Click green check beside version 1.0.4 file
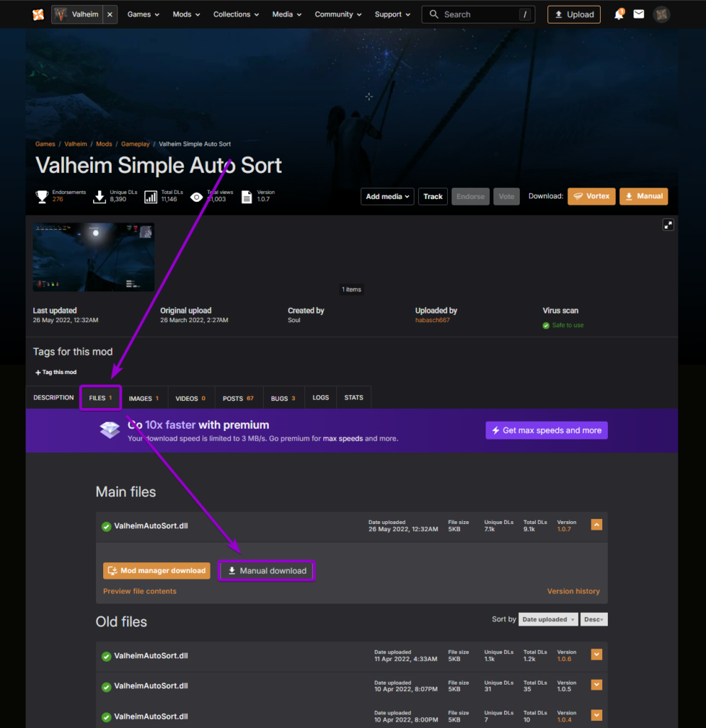Viewport: 706px width, 728px height. click(x=107, y=717)
